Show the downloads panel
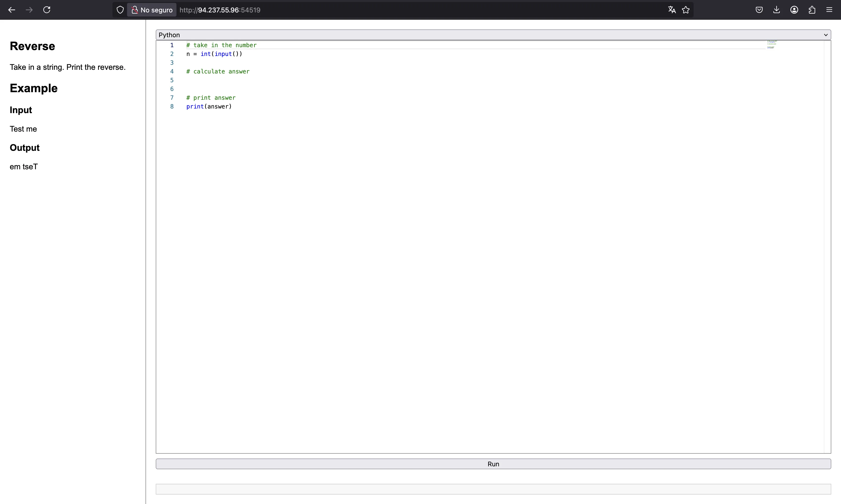The height and width of the screenshot is (504, 841). [x=777, y=10]
